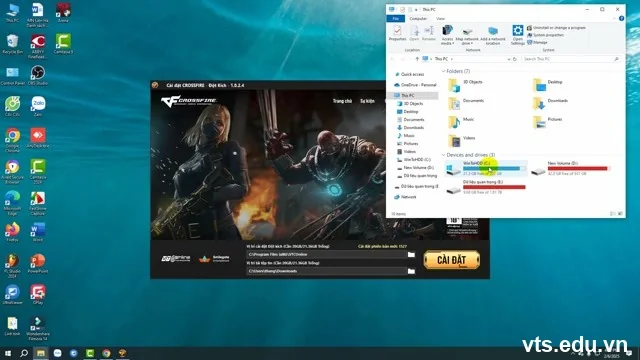The height and width of the screenshot is (360, 640).
Task: Open AnyDesk desktop shortcut
Action: 38,138
